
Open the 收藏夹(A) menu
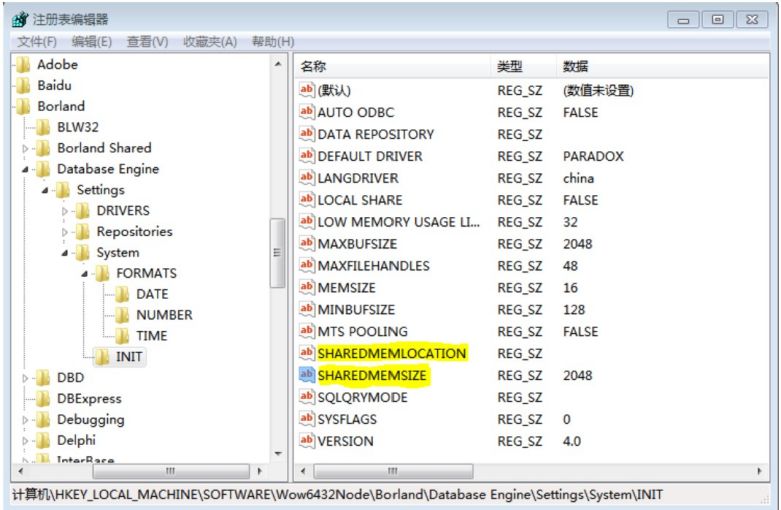tap(209, 41)
